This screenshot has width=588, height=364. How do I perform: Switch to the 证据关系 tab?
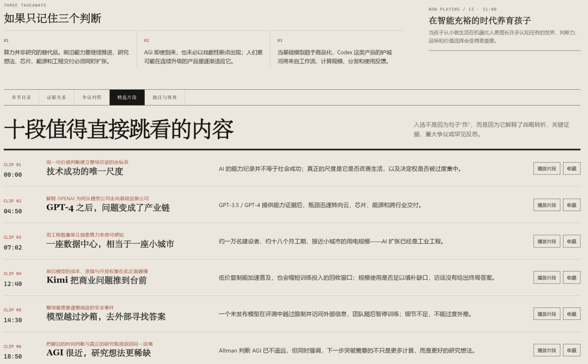click(57, 97)
